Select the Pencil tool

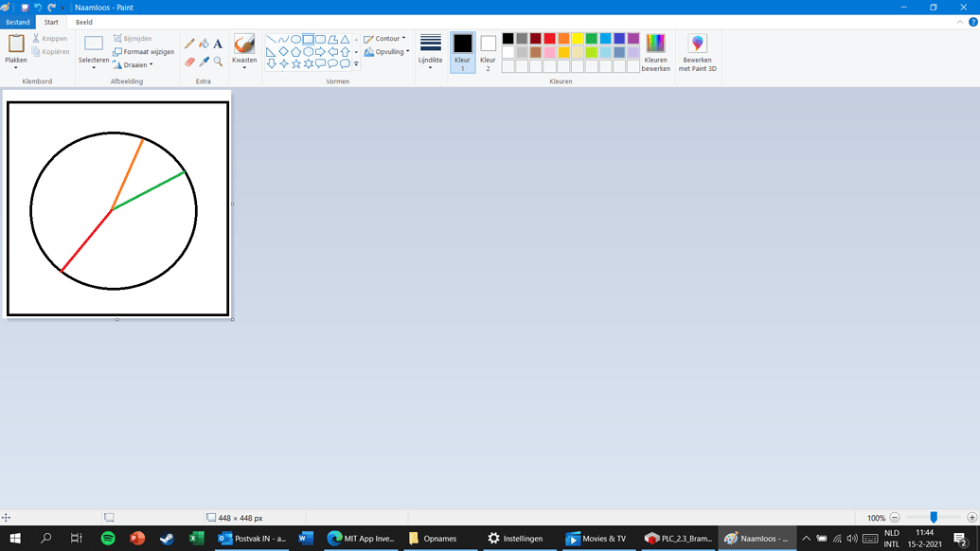pos(190,44)
